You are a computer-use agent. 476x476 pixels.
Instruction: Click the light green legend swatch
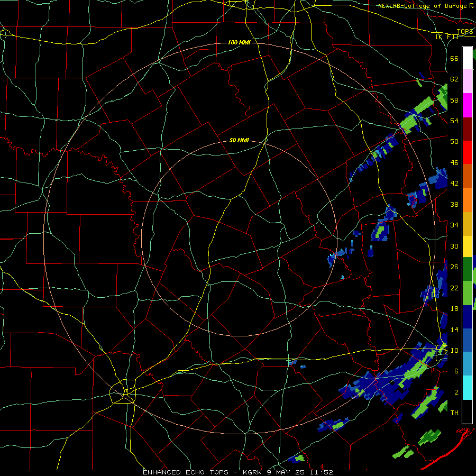tap(467, 293)
